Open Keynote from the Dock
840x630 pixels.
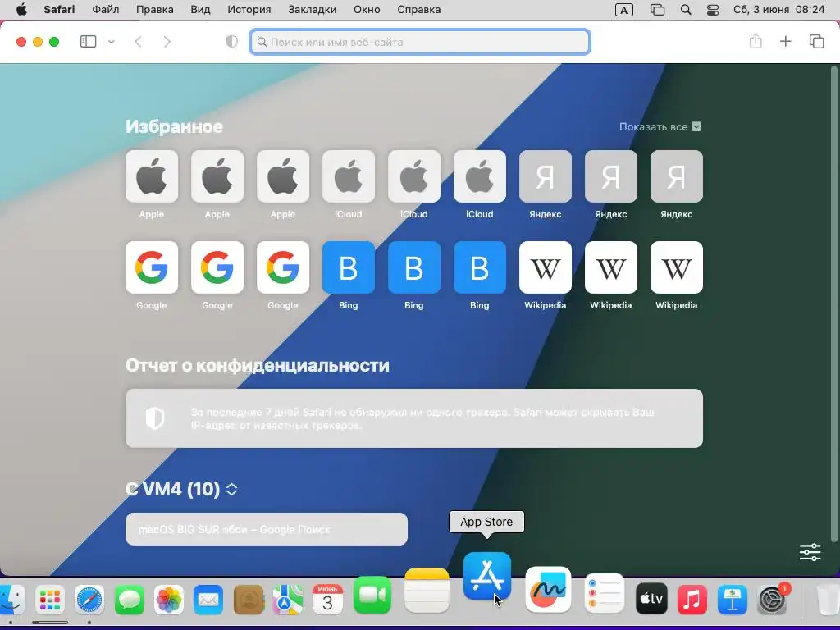[x=733, y=600]
